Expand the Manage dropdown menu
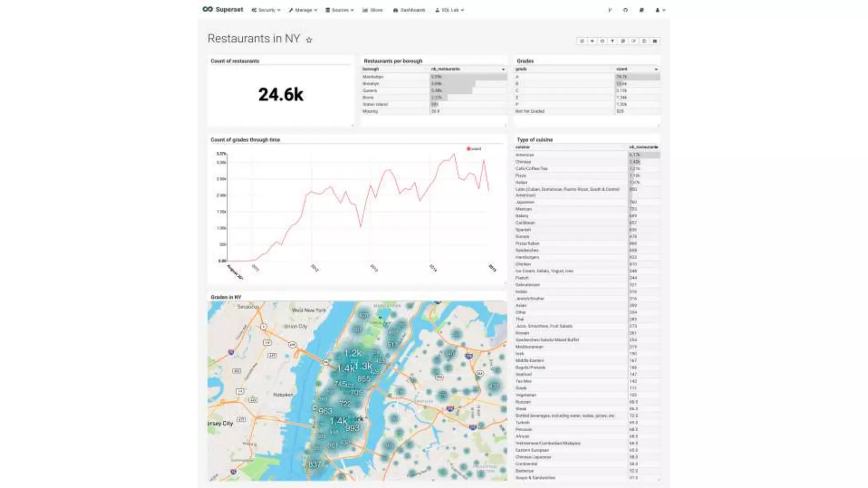The image size is (868, 488). click(x=303, y=10)
